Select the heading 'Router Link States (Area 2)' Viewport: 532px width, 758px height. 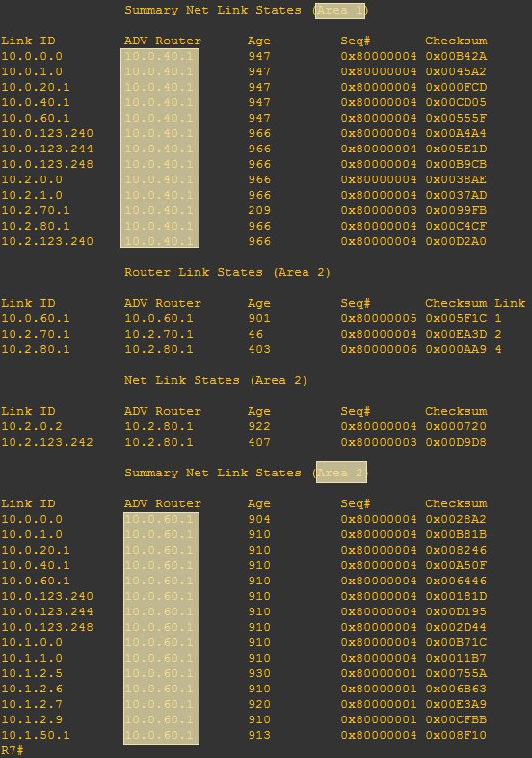pos(227,272)
